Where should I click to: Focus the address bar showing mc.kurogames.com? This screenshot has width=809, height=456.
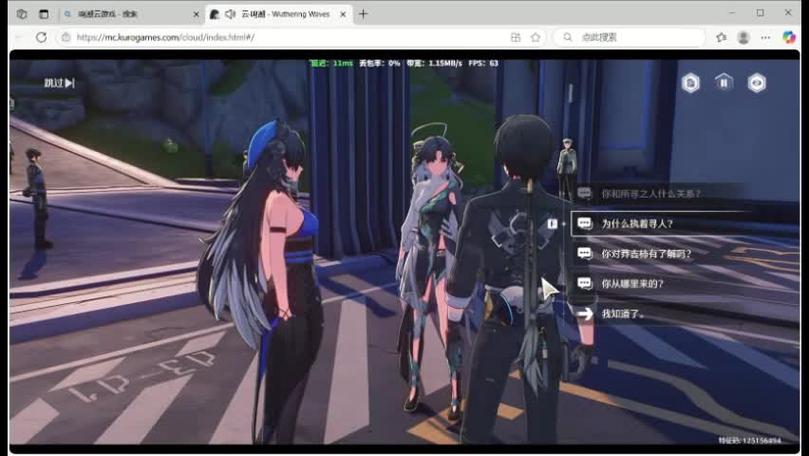(280, 37)
